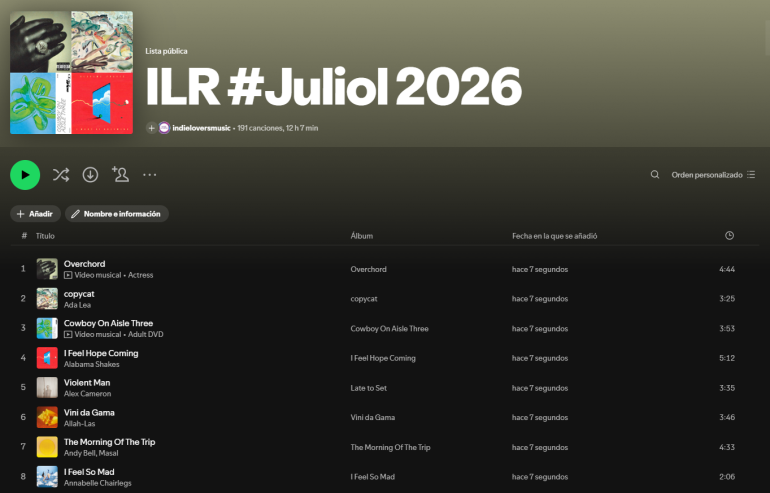Select the copycat song title
The height and width of the screenshot is (493, 770).
(x=79, y=294)
